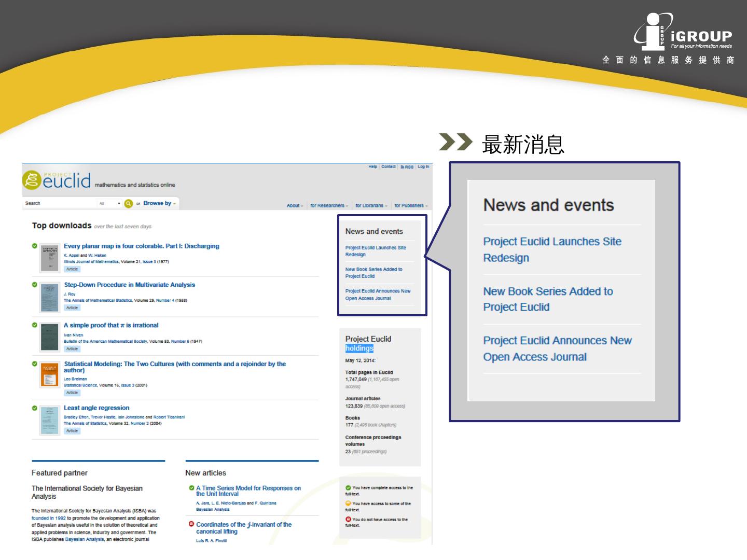
Task: Click Article tag under Least angle regression
Action: pyautogui.click(x=72, y=430)
